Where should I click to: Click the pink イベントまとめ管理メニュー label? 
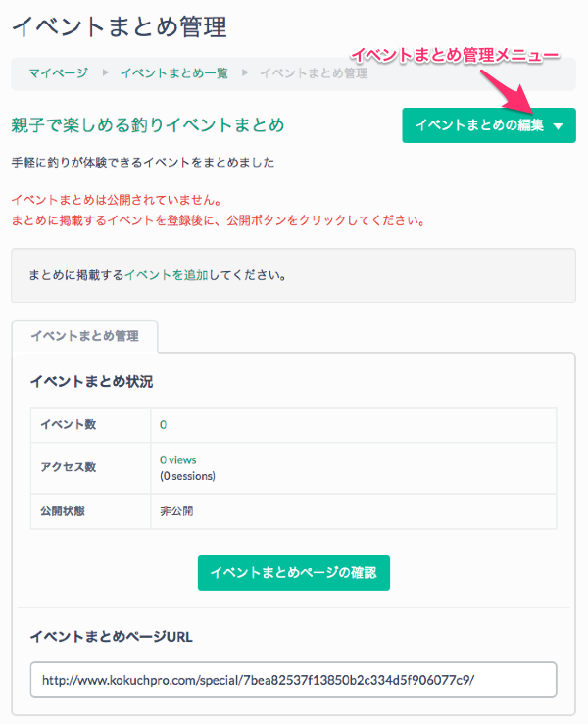pyautogui.click(x=454, y=53)
